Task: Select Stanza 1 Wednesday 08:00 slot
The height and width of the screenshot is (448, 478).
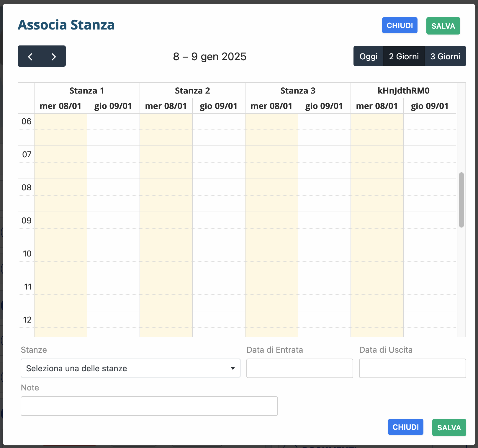Action: coord(60,187)
